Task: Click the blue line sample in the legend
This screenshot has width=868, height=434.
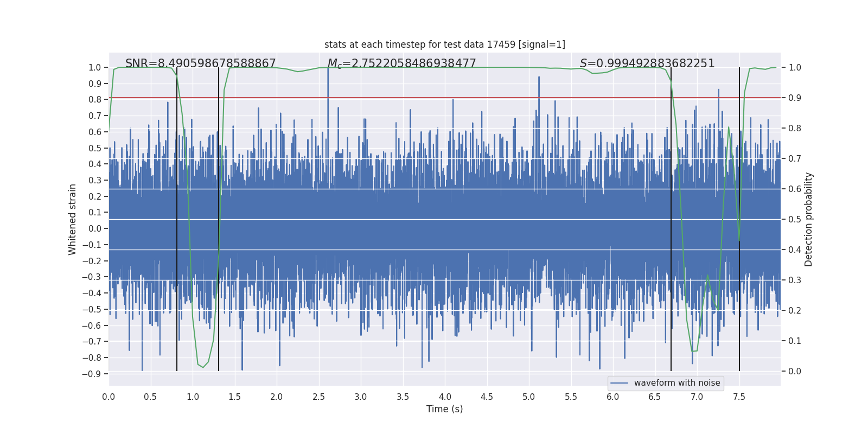Action: (619, 383)
